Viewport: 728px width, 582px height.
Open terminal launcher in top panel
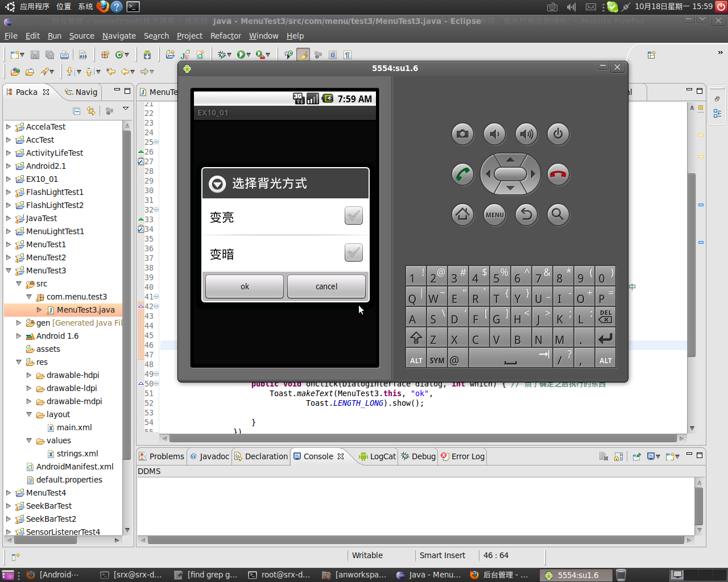133,7
